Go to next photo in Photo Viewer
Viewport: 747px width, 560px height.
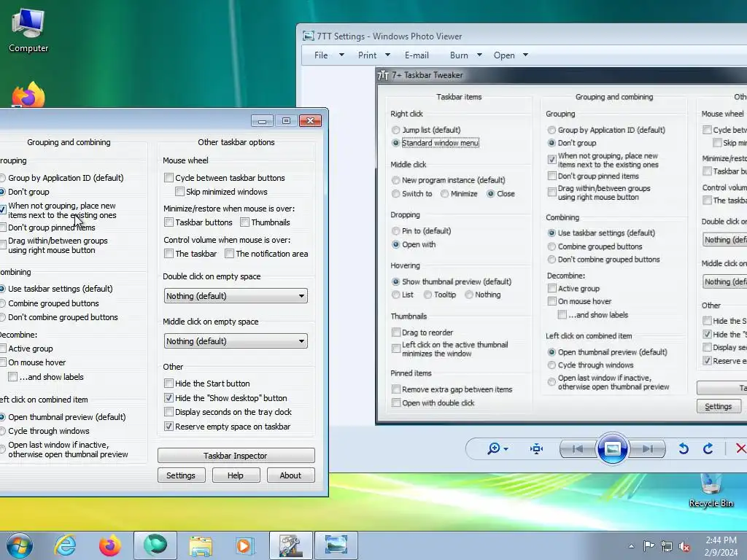[647, 448]
